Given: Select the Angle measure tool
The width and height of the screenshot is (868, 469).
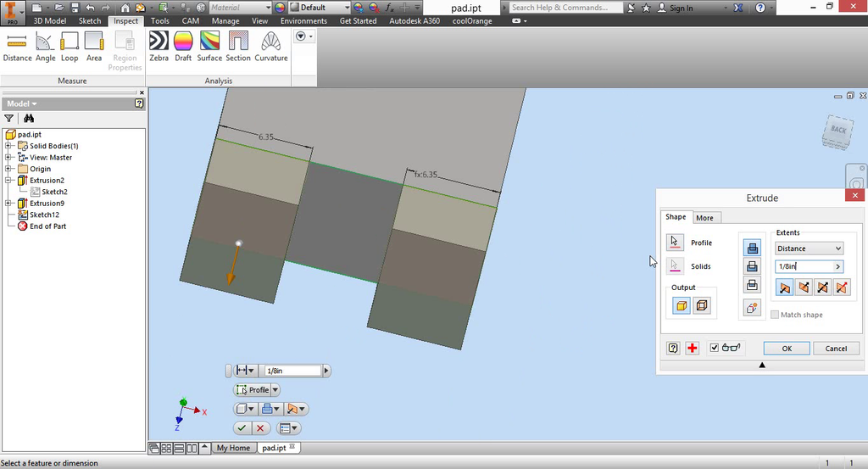Looking at the screenshot, I should pyautogui.click(x=46, y=47).
